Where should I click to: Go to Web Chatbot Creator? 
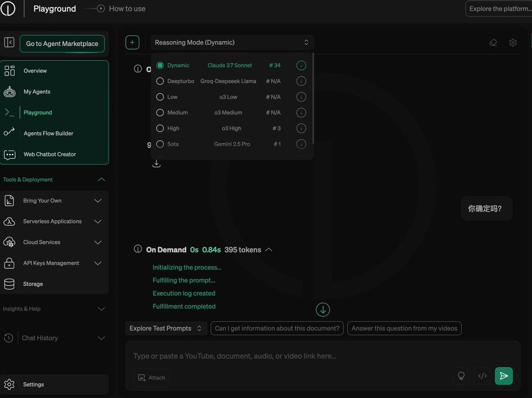click(x=50, y=154)
